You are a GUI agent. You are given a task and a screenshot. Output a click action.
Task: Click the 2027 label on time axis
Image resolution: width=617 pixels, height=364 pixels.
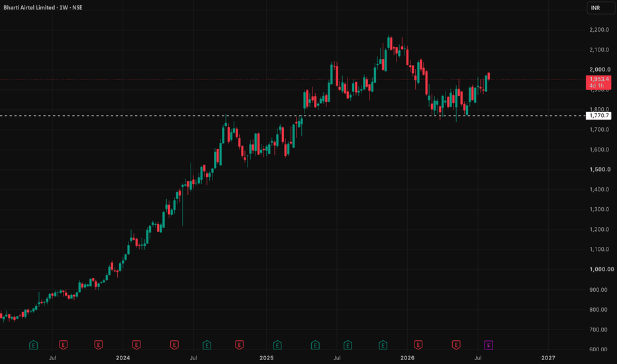(x=548, y=357)
